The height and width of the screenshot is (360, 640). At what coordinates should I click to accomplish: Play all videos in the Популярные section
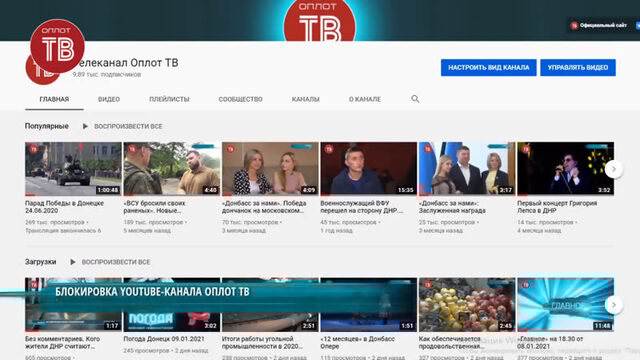pos(128,127)
